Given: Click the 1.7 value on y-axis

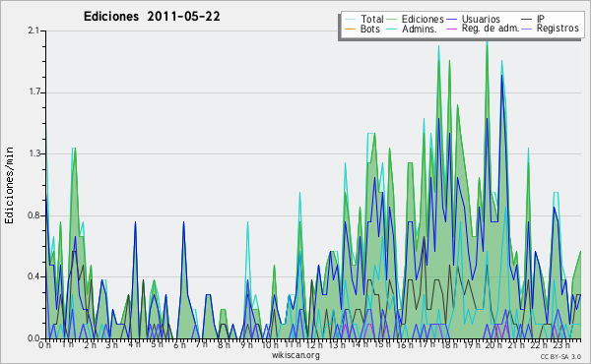Looking at the screenshot, I should [x=34, y=92].
